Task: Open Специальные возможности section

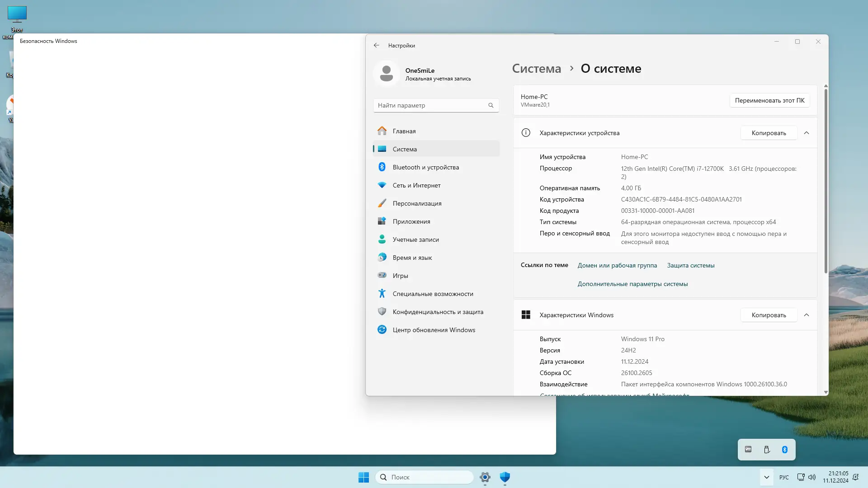Action: pos(433,294)
